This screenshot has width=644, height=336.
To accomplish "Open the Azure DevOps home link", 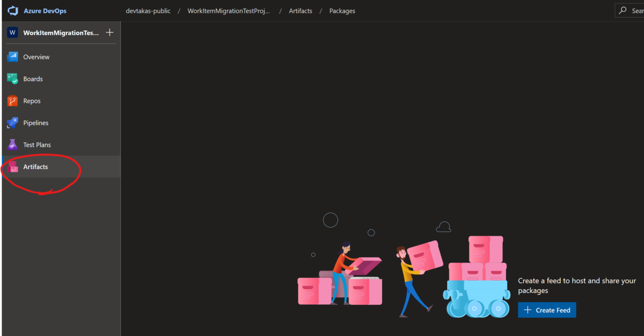I will (45, 11).
